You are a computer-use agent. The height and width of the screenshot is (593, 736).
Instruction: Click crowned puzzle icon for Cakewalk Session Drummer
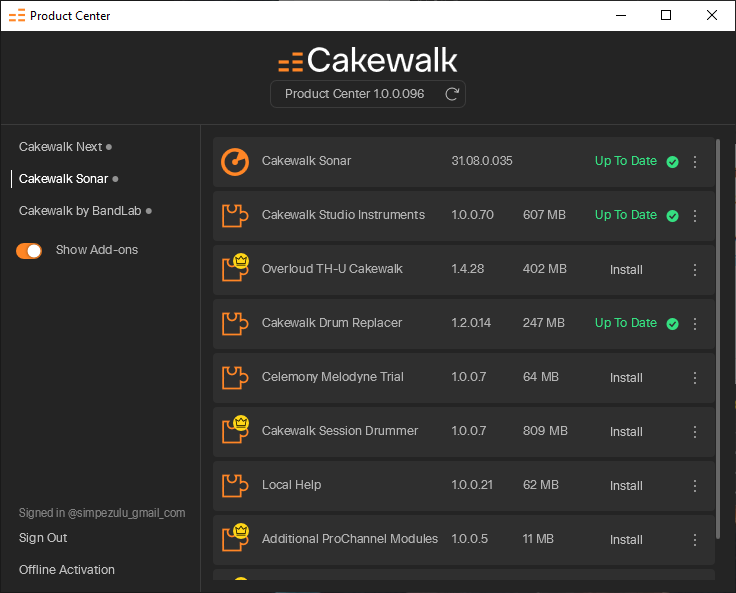pos(235,430)
